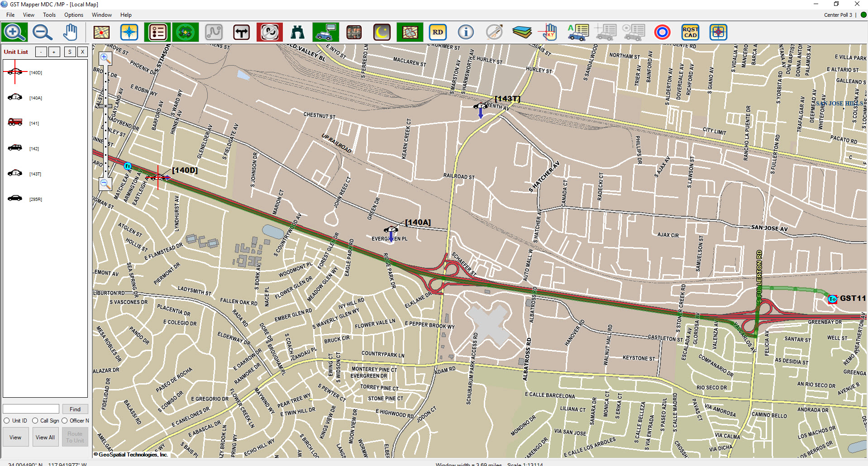The width and height of the screenshot is (868, 466).
Task: Open the map layers stack icon
Action: point(522,33)
